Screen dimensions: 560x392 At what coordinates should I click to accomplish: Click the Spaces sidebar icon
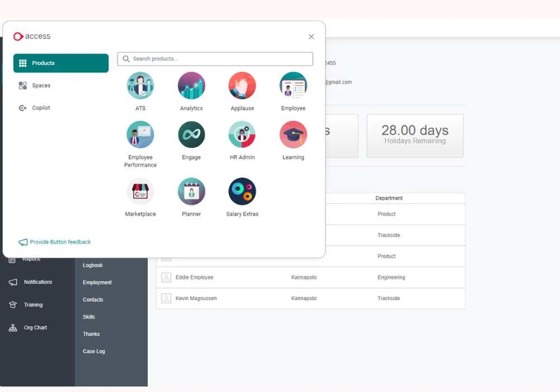pos(23,85)
